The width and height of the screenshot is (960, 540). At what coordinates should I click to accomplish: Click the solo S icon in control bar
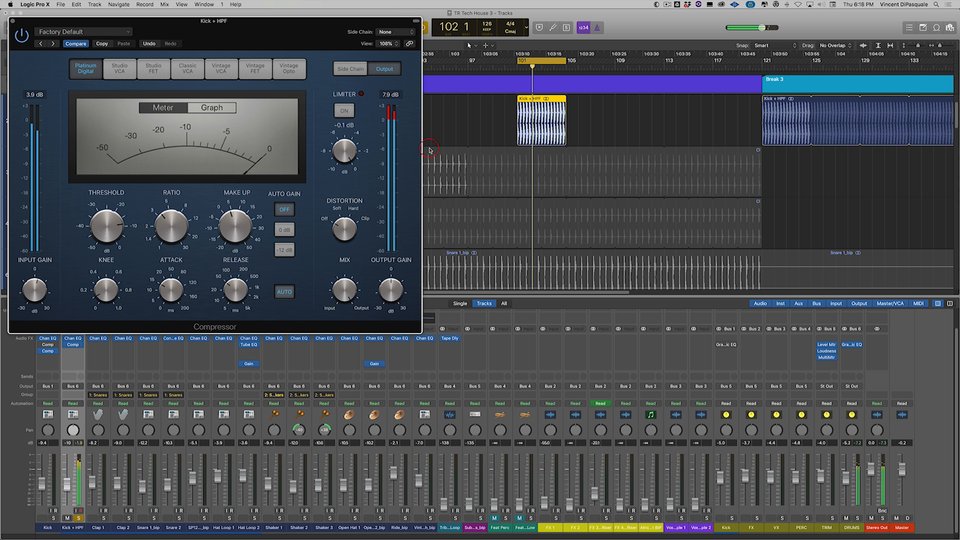(566, 28)
